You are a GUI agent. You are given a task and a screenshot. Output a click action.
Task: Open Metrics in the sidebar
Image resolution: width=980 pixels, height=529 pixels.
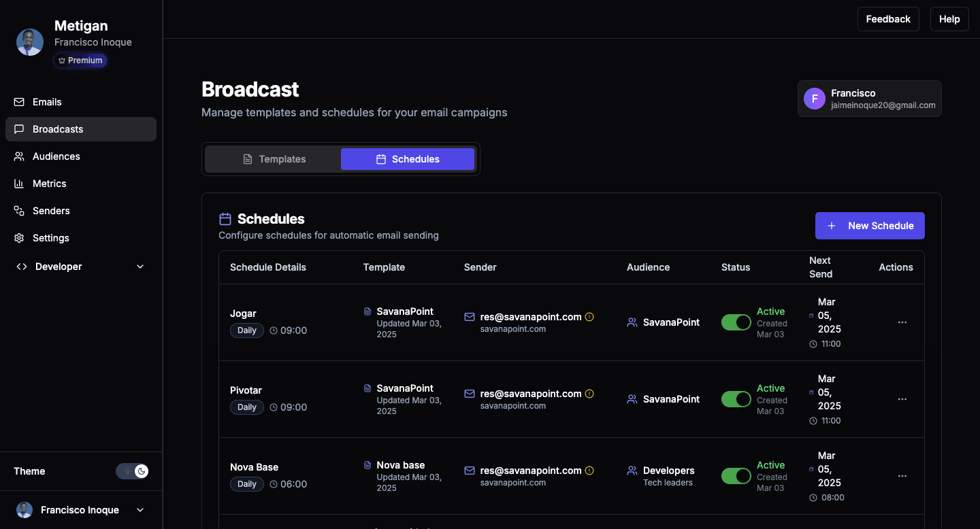click(x=81, y=184)
